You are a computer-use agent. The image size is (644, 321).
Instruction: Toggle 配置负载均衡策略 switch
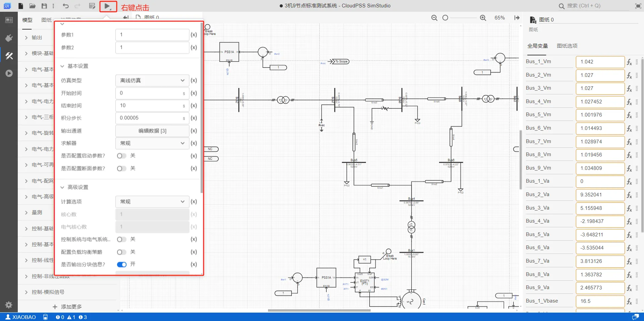tap(121, 252)
